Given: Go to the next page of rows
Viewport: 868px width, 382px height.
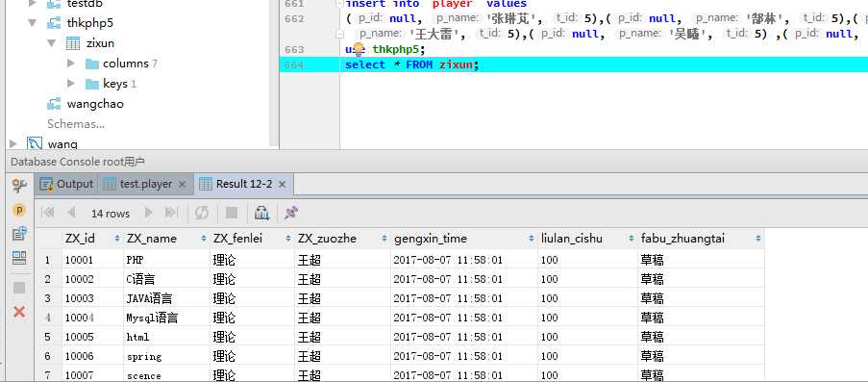Looking at the screenshot, I should point(148,213).
